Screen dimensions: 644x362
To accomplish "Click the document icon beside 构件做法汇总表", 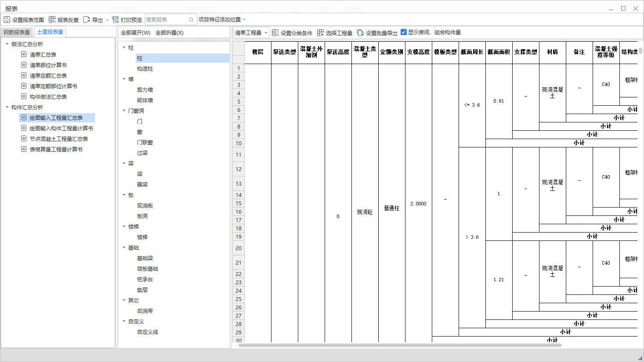I will point(24,97).
